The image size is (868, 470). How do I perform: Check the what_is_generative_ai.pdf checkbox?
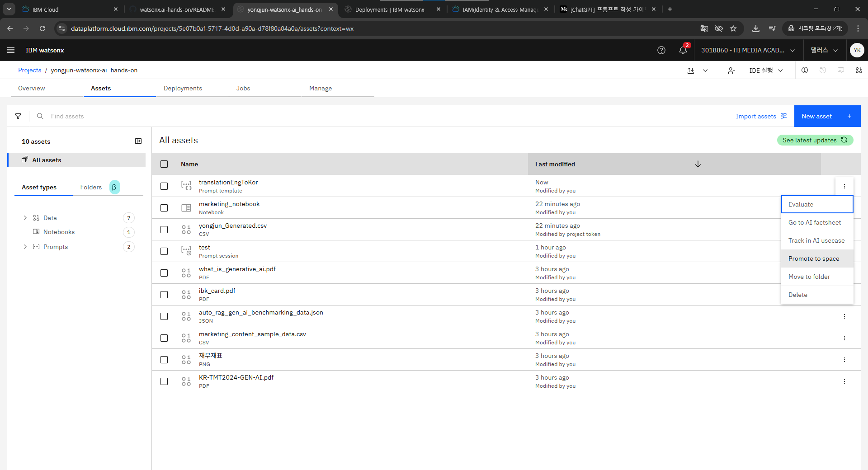point(164,273)
